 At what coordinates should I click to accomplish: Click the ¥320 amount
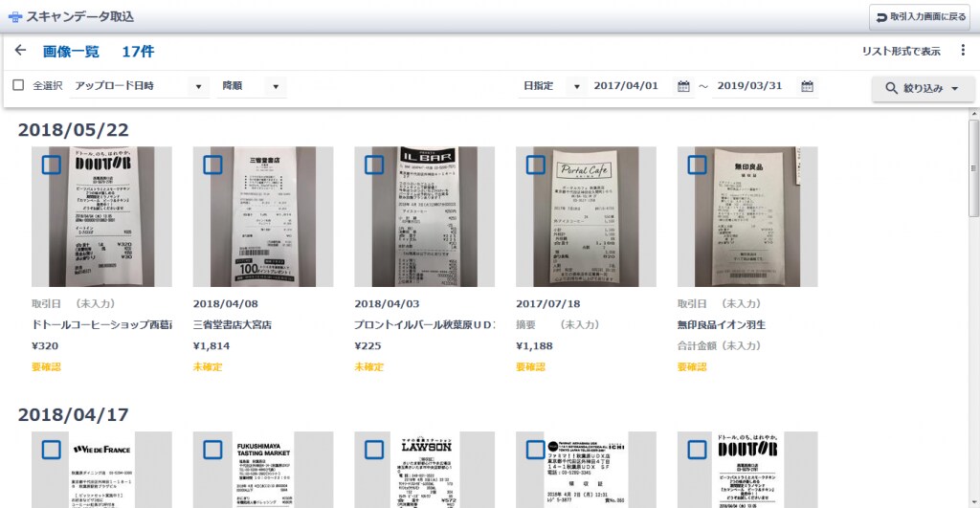pos(45,345)
